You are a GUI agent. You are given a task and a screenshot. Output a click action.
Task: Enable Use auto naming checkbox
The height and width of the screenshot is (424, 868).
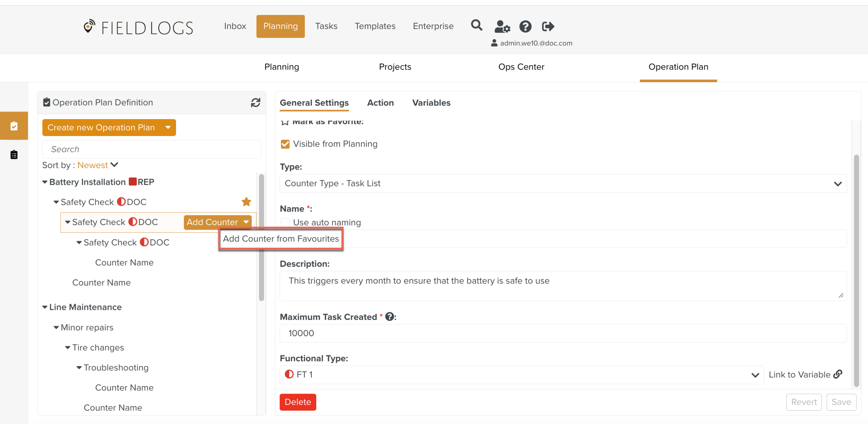(285, 222)
